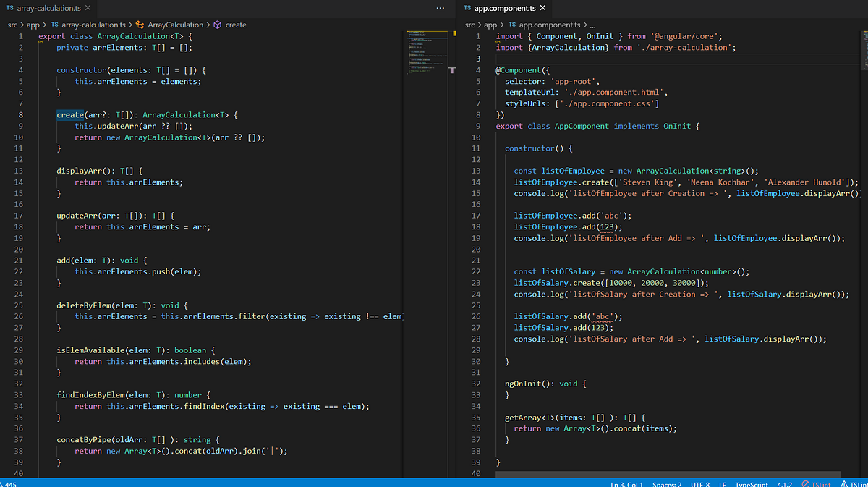The height and width of the screenshot is (487, 868).
Task: Change language mode by clicking TypeScript
Action: 752,483
